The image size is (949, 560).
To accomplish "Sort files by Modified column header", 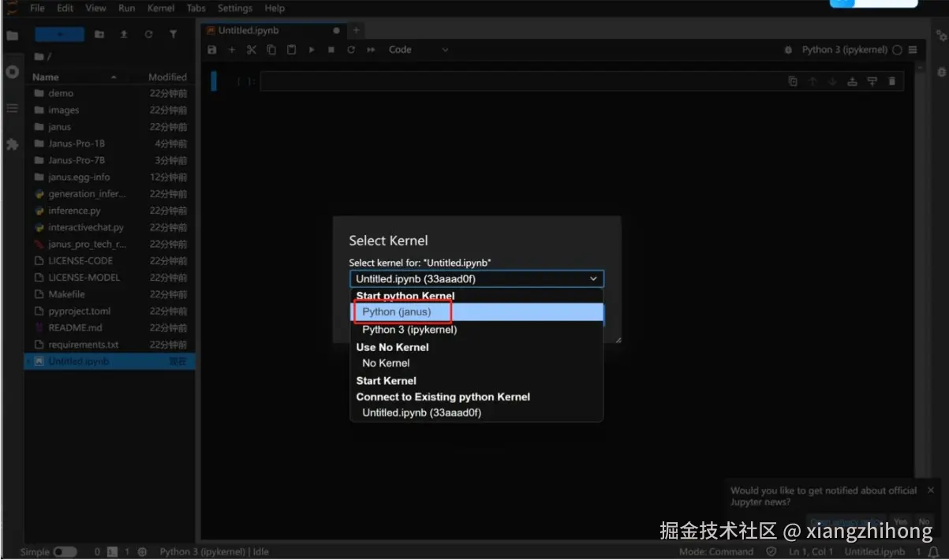I will [167, 77].
